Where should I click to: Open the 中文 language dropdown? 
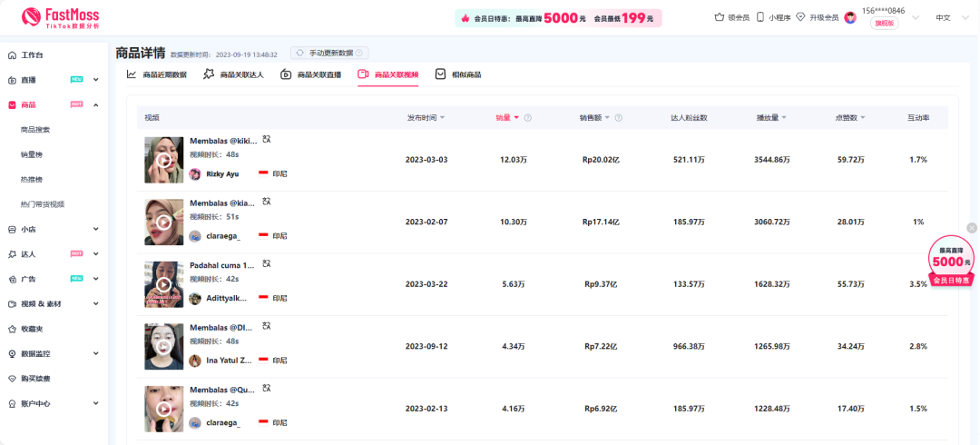click(x=948, y=17)
